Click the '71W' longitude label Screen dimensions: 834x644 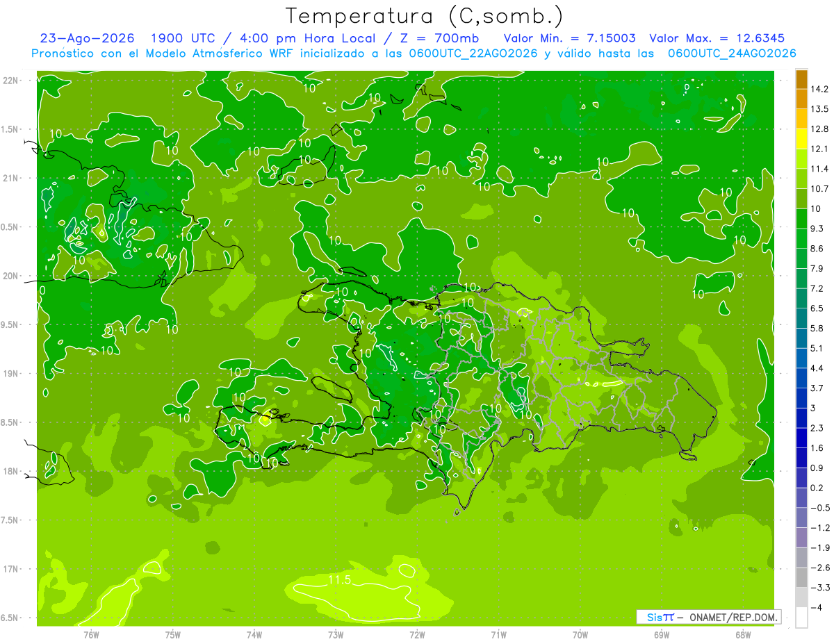(498, 635)
